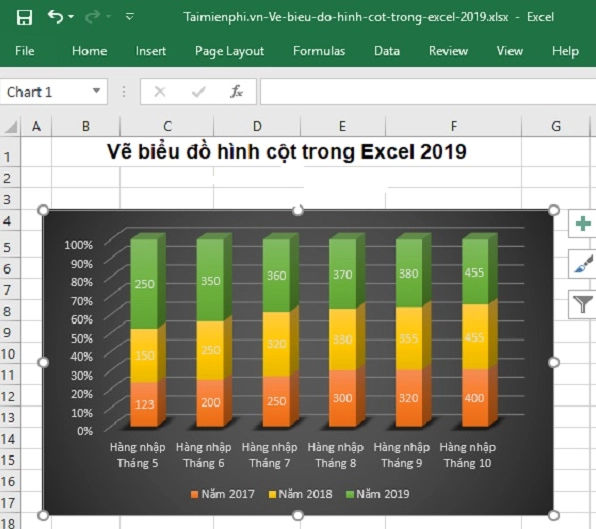596x529 pixels.
Task: Select column F header
Action: [454, 126]
